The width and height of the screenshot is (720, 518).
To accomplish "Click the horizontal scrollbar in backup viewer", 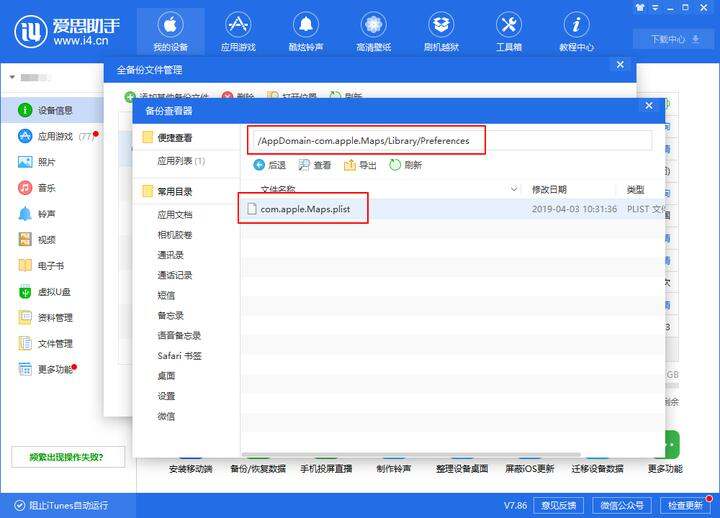I will tap(411, 455).
